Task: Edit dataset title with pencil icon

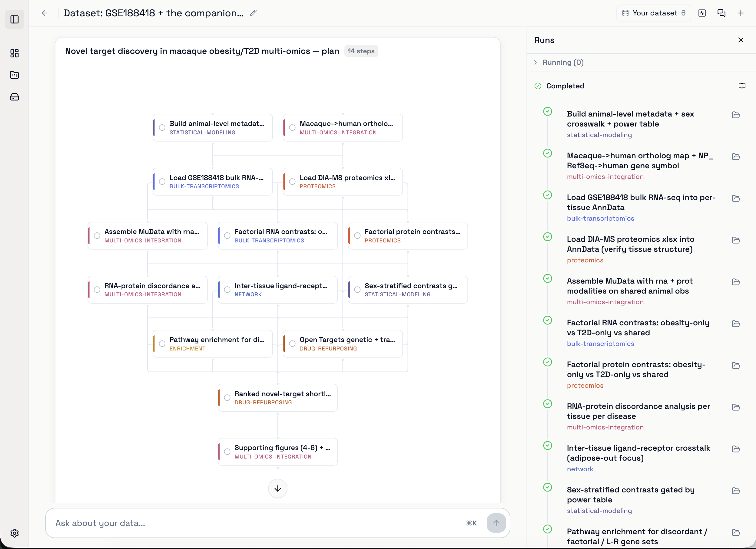Action: (x=253, y=13)
